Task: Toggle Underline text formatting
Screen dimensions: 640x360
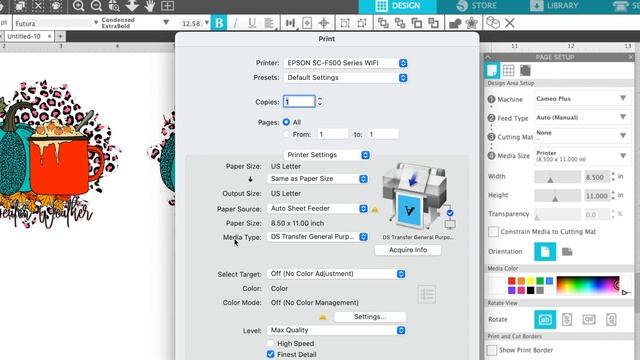Action: 252,23
